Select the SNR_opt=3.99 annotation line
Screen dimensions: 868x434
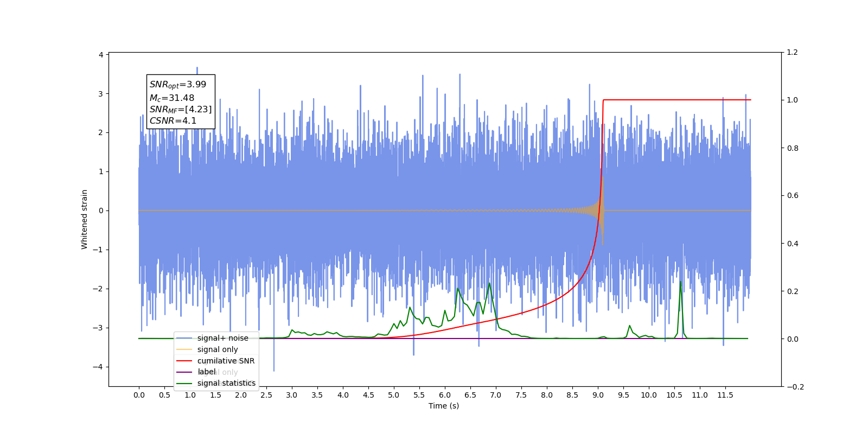[178, 85]
